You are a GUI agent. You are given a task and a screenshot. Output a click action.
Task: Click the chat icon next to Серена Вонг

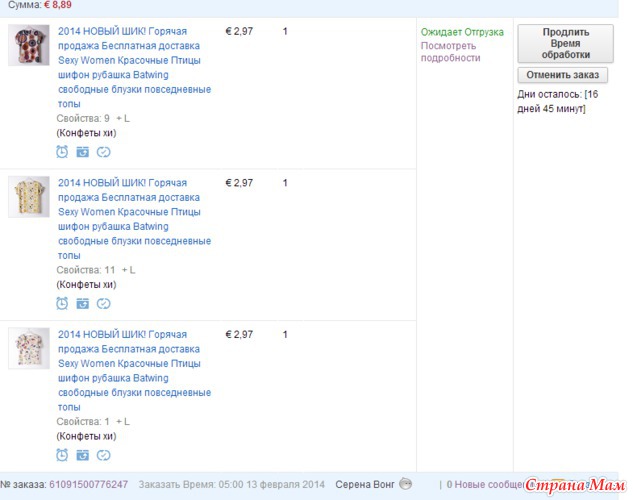(405, 485)
